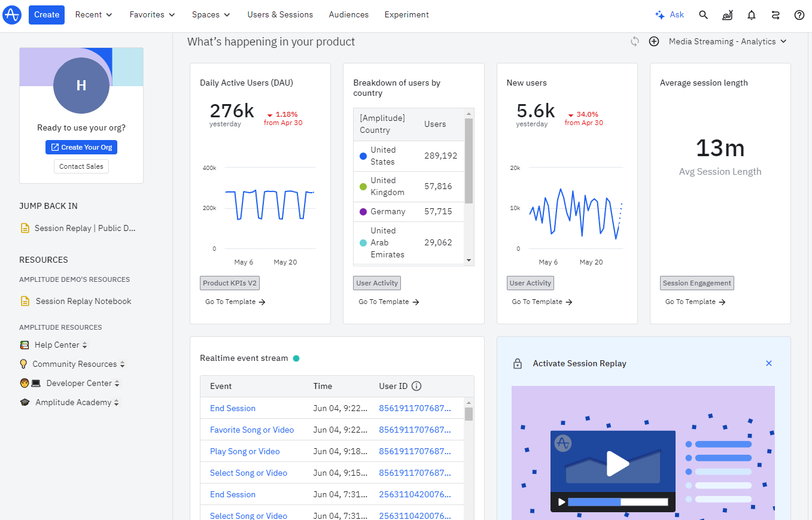This screenshot has width=812, height=520.
Task: Open Media Streaming - Analytics project dropdown
Action: tap(728, 41)
